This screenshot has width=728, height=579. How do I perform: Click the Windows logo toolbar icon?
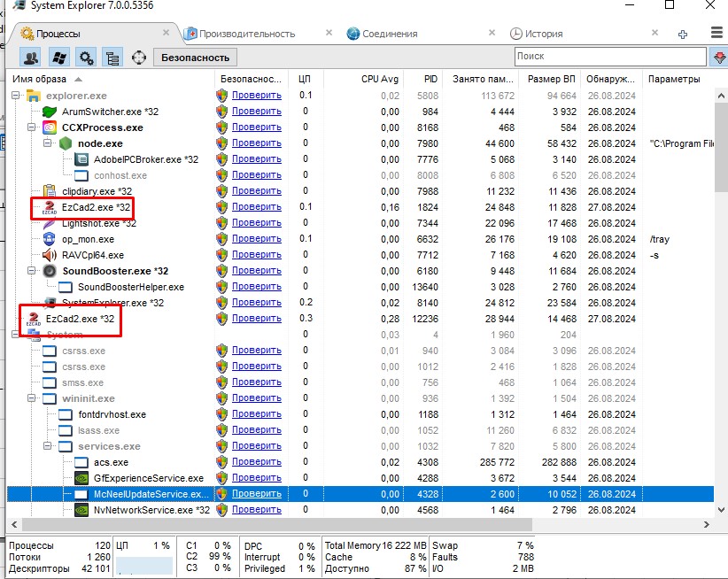click(x=59, y=58)
